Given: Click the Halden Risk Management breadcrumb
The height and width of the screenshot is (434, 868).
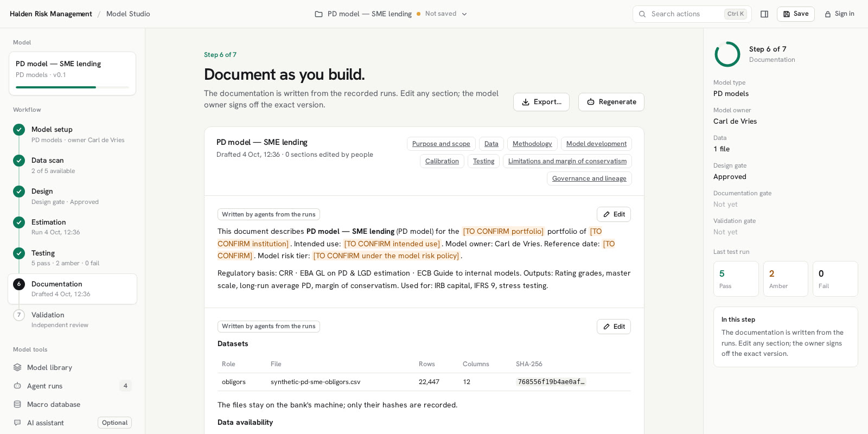Looking at the screenshot, I should 51,14.
